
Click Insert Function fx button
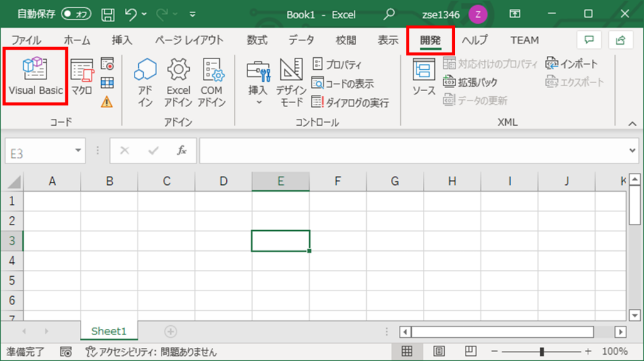point(182,151)
